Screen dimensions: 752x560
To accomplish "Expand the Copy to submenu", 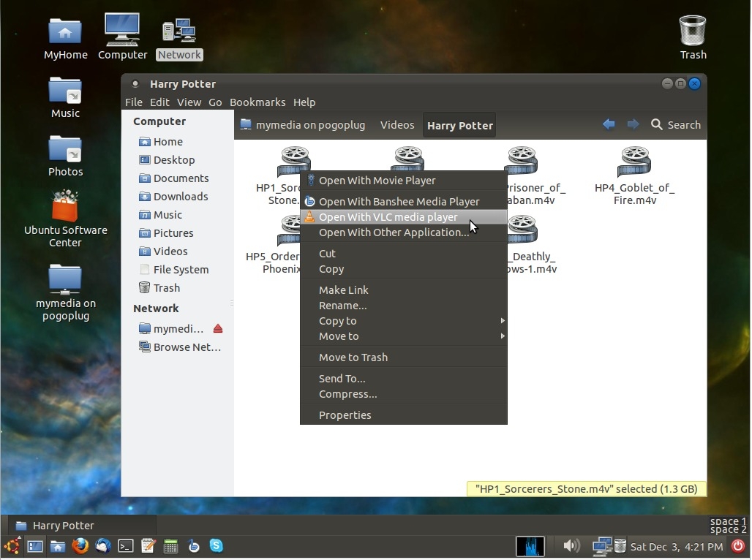I will (x=403, y=320).
